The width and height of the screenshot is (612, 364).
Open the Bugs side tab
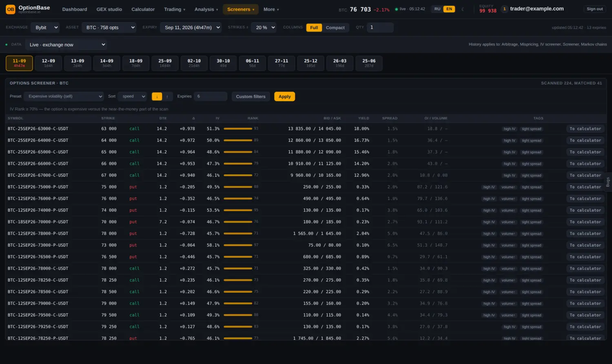pyautogui.click(x=608, y=182)
